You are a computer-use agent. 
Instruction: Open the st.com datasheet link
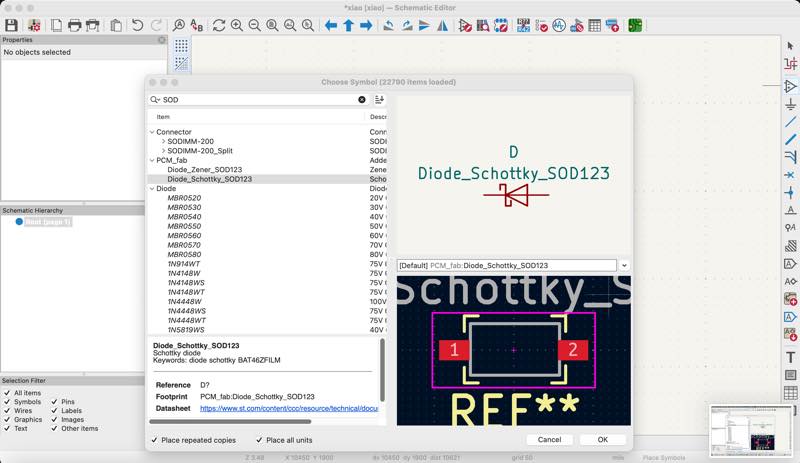pyautogui.click(x=289, y=408)
